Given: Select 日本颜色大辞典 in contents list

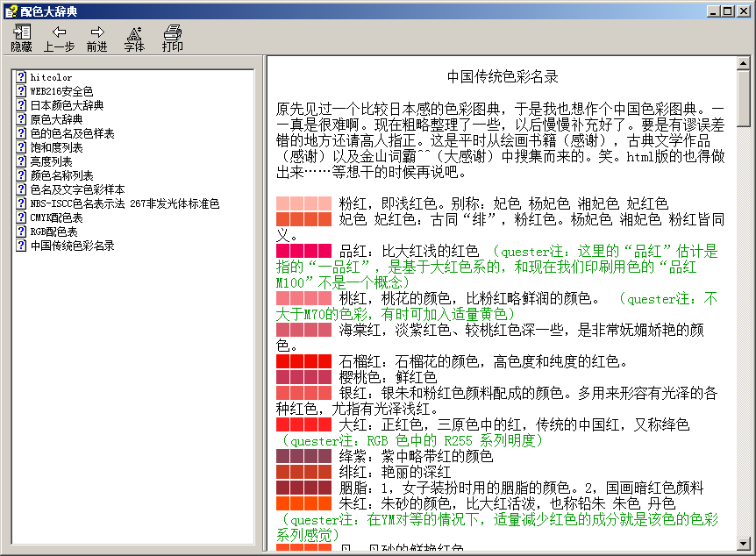Looking at the screenshot, I should pyautogui.click(x=67, y=105).
